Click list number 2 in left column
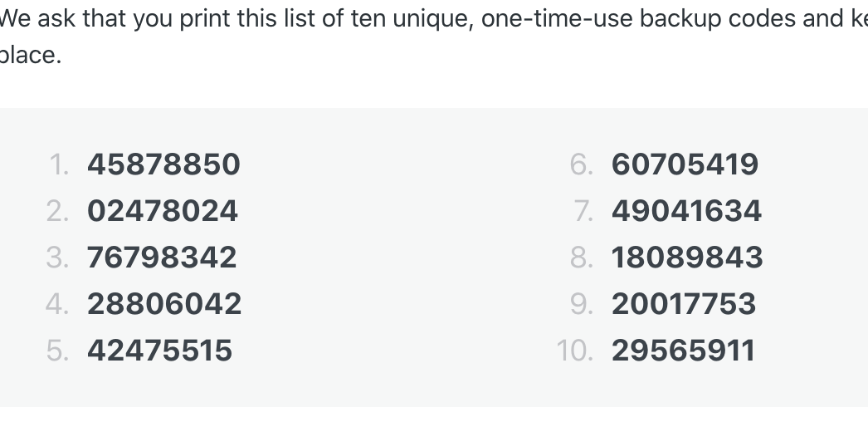This screenshot has height=422, width=868. click(x=57, y=211)
